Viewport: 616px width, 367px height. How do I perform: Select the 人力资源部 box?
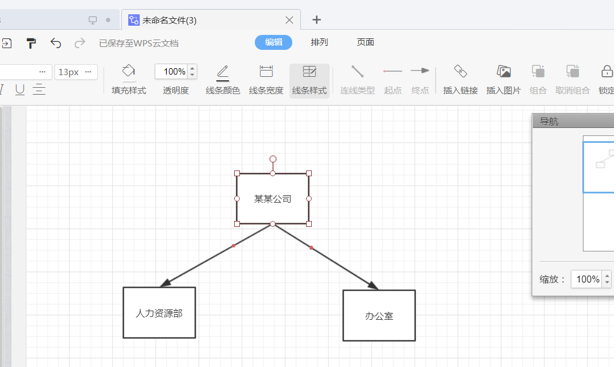pos(159,313)
